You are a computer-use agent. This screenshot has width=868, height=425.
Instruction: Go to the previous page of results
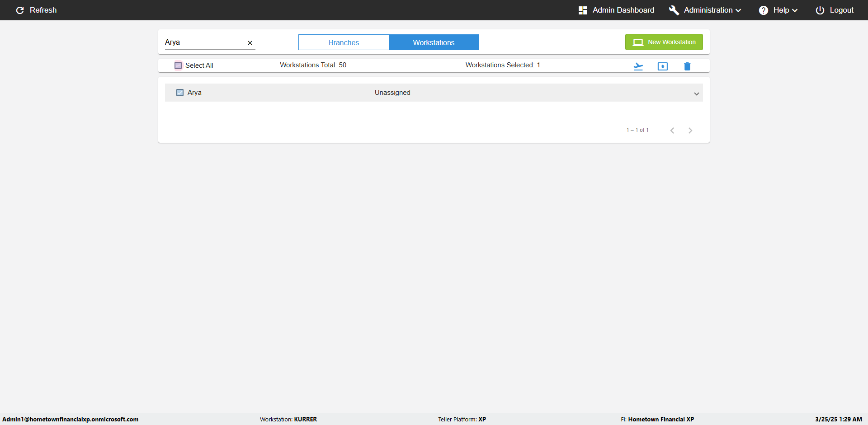(x=672, y=131)
